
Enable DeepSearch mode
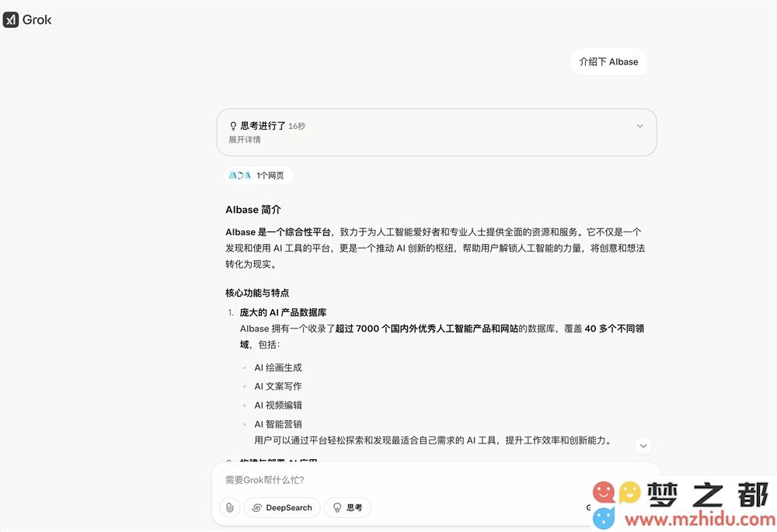click(282, 507)
